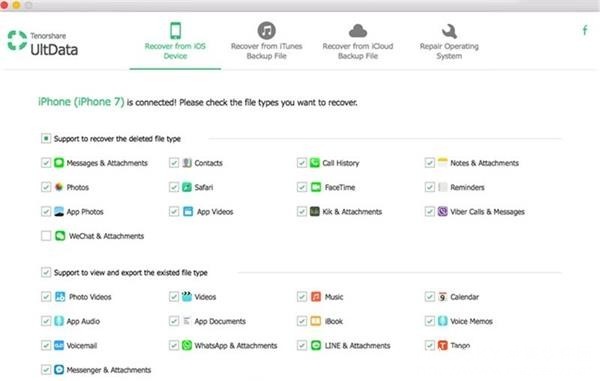
Task: Click the Notes & Attachments icon
Action: pos(442,163)
